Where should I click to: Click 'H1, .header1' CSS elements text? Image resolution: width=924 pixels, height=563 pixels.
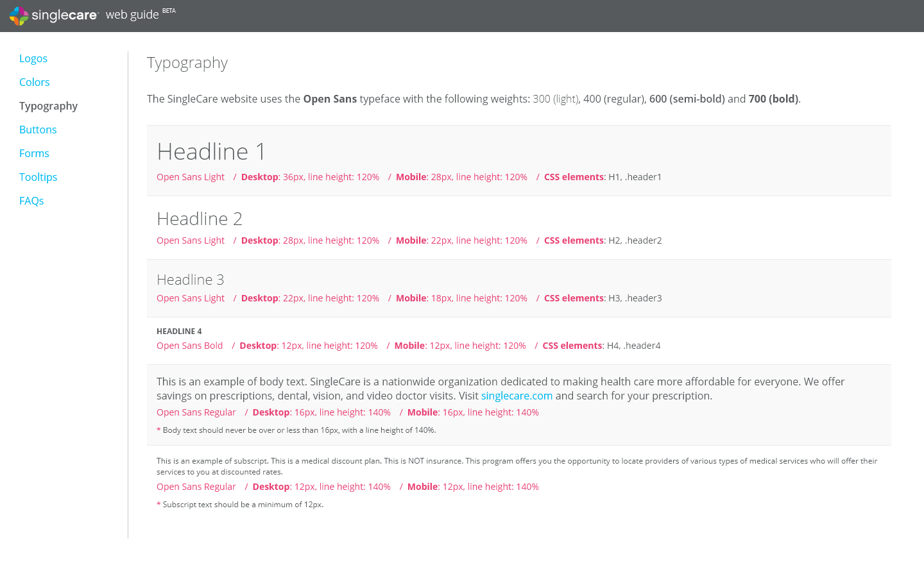pos(635,177)
